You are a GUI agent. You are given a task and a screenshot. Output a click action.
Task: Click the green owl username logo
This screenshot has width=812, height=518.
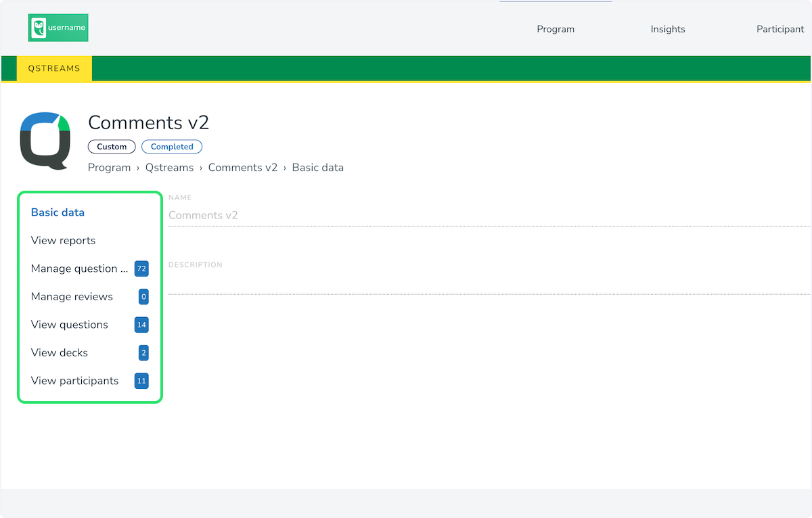58,28
